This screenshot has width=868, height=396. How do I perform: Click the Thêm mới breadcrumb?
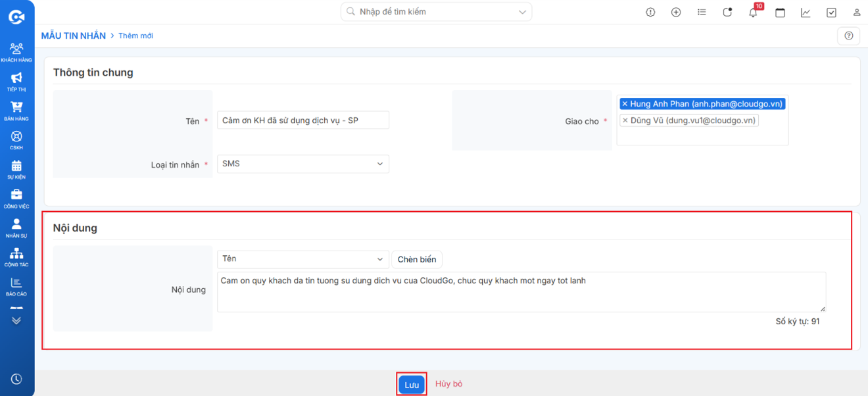(x=135, y=36)
